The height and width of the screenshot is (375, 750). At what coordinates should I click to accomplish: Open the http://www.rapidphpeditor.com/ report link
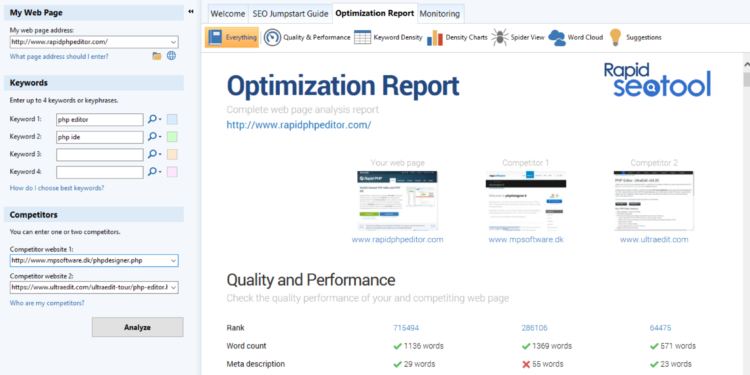tap(299, 125)
